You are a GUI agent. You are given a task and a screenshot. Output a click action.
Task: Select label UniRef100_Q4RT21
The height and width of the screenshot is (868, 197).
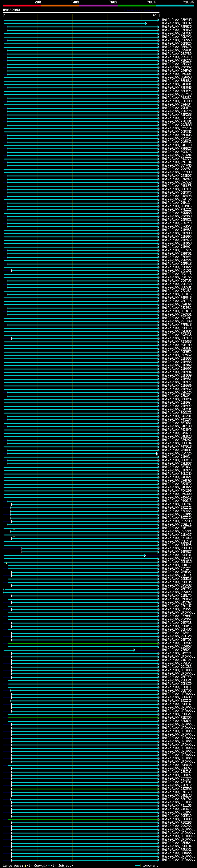[176, 660]
